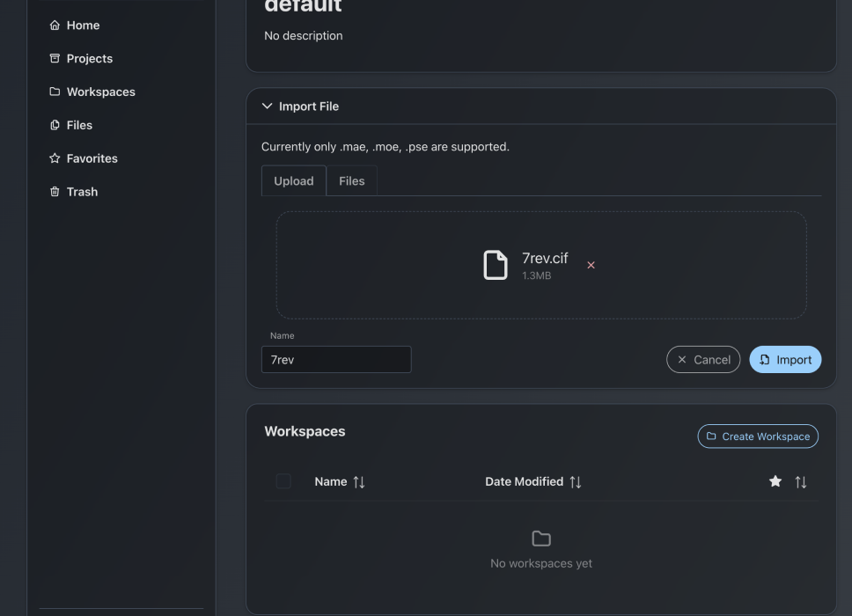Click the star column header icon

tap(775, 481)
